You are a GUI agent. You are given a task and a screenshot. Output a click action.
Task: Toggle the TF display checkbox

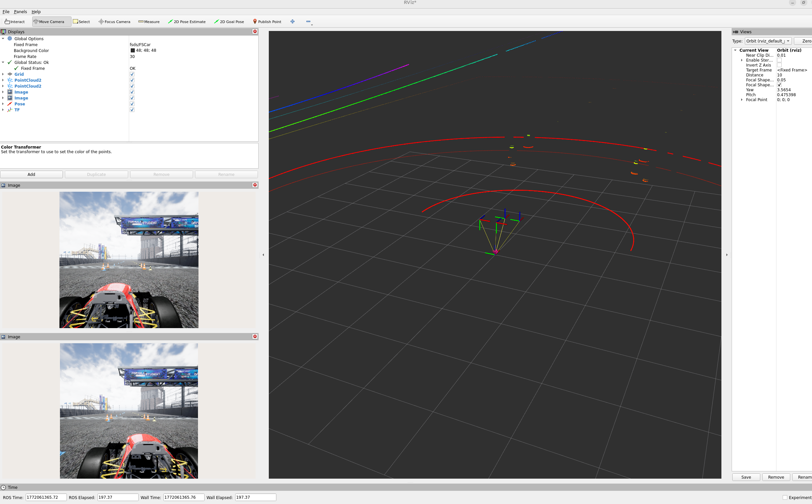coord(132,110)
